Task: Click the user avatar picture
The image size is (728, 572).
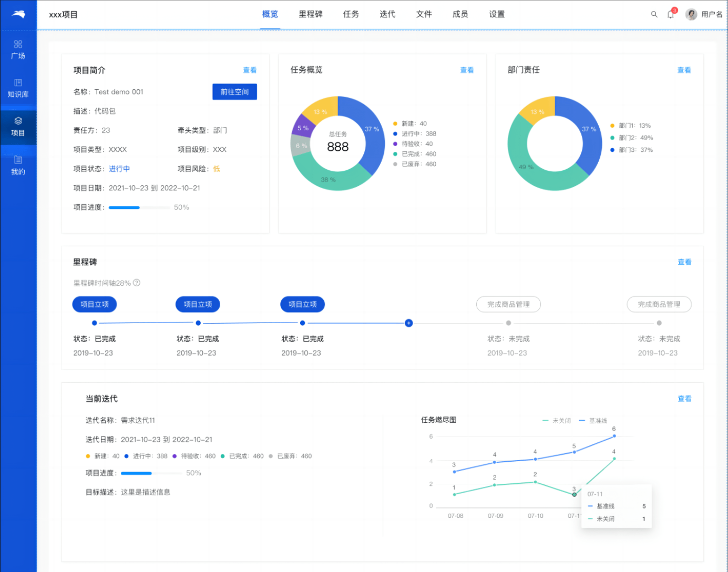Action: (x=691, y=14)
